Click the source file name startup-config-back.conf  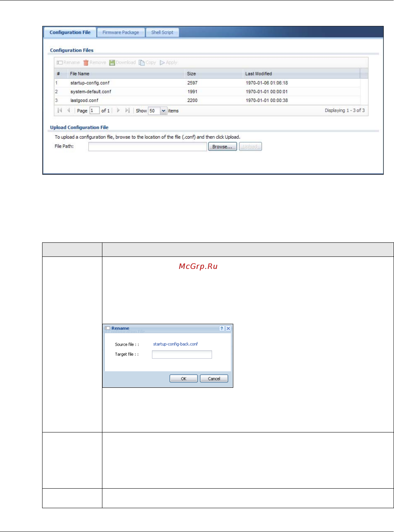[175, 344]
